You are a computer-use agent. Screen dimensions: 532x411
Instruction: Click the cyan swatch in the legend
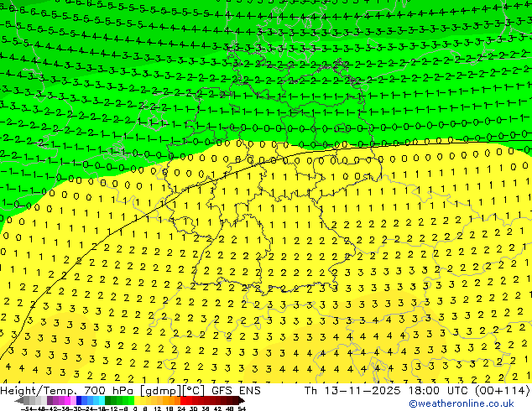tap(102, 401)
